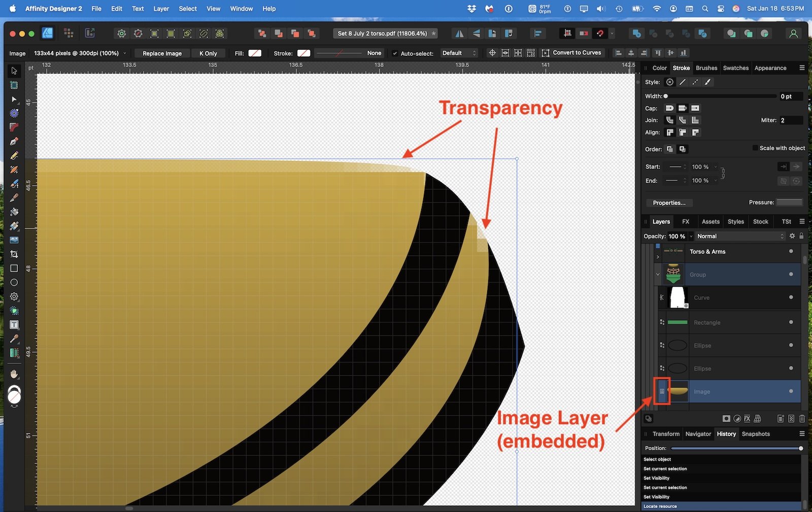
Task: Select the View hand tool
Action: click(14, 374)
